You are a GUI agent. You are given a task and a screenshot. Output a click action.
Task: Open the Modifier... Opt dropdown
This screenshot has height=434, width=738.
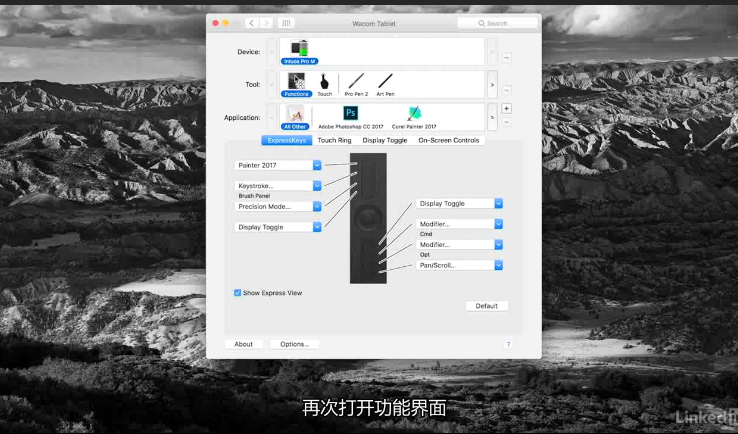coord(459,245)
